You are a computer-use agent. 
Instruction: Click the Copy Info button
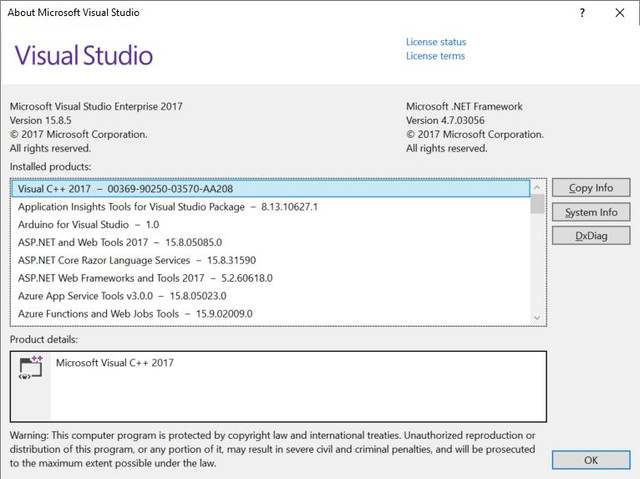tap(591, 188)
